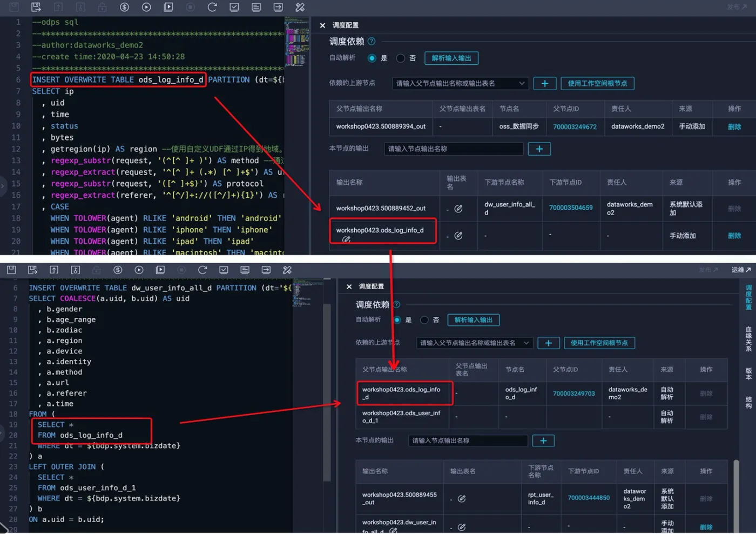Click advanced run icon in dw_user_info_all_d toolbar
This screenshot has width=756, height=534.
160,270
